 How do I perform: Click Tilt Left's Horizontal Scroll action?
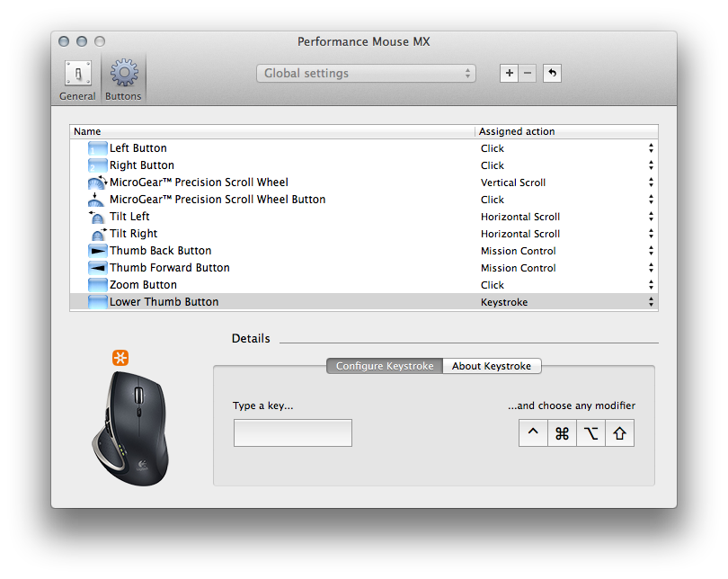[520, 217]
